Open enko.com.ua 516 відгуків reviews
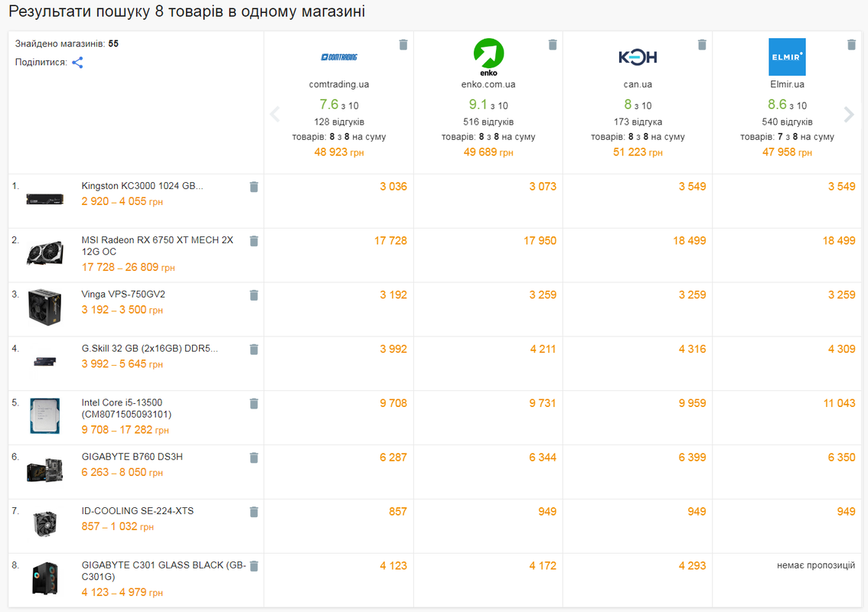 [x=488, y=122]
